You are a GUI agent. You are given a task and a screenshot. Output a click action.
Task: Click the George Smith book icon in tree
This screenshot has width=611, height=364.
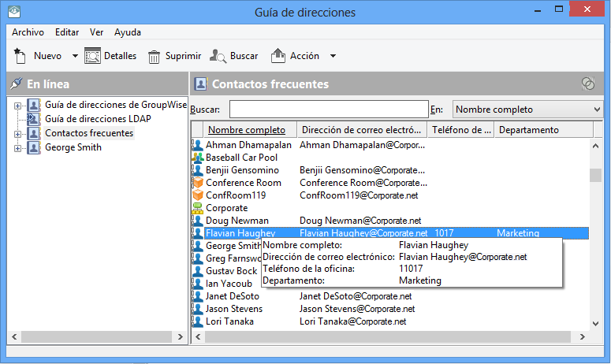[34, 147]
